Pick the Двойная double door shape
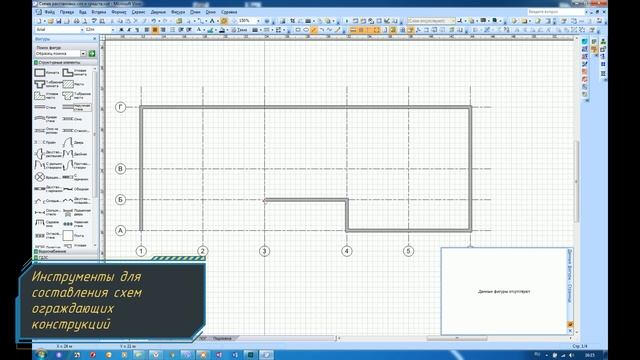640x360 pixels. click(75, 154)
